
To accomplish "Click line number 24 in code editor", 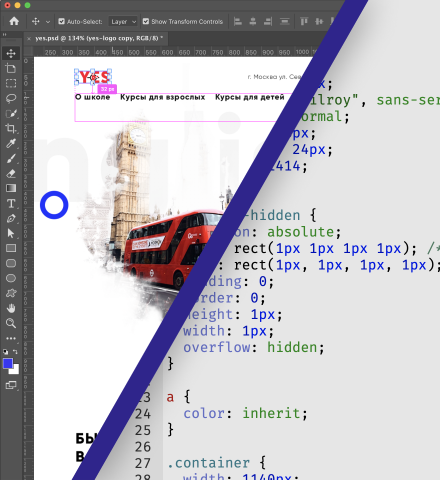I will 143,414.
